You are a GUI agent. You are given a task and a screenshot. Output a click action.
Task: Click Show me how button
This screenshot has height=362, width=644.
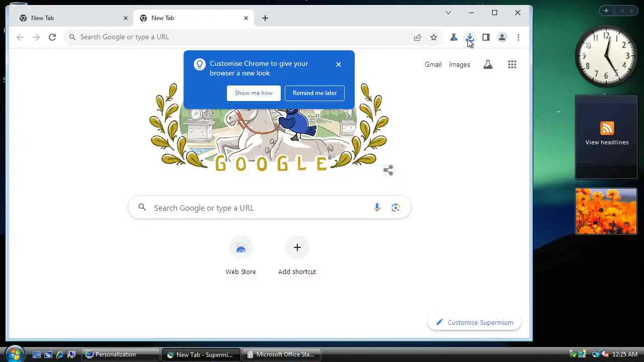coord(254,93)
